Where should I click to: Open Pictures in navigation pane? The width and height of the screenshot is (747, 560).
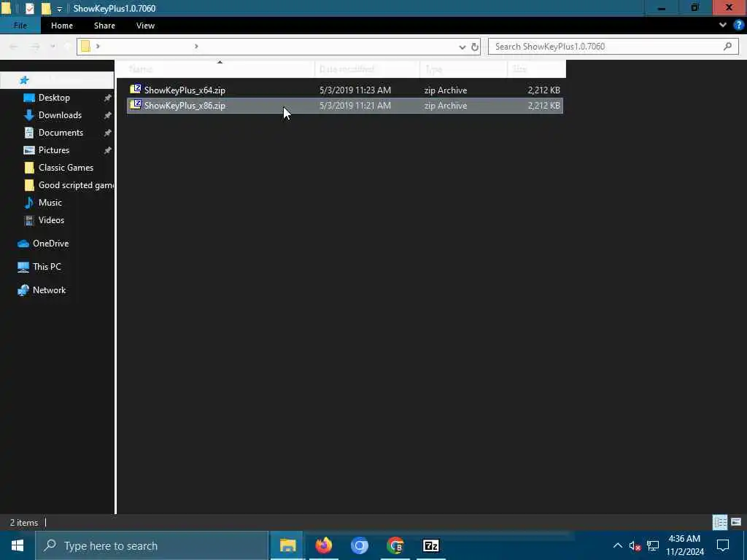pos(54,150)
